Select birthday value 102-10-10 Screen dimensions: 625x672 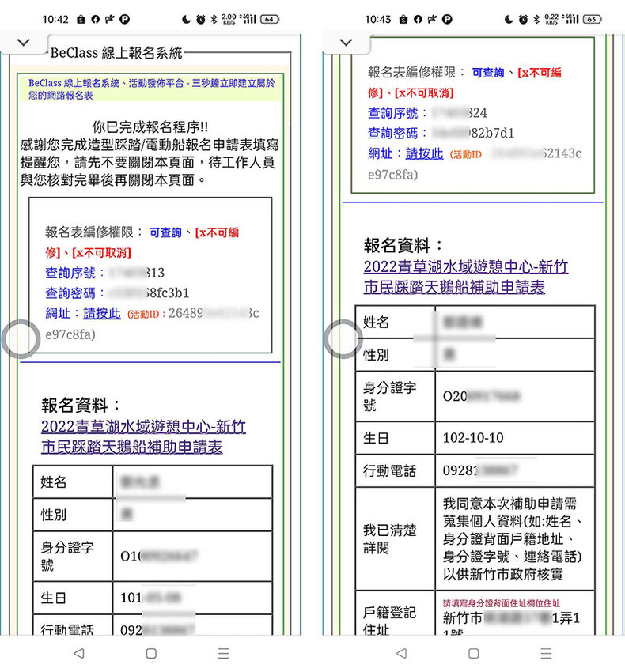coord(473,438)
